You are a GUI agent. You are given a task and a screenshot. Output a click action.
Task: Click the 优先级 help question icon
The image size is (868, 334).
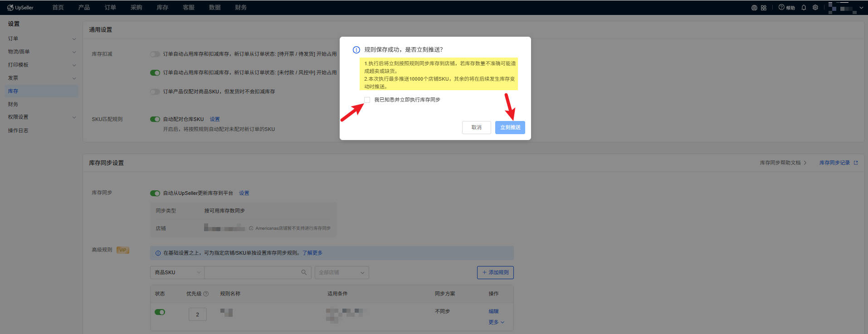click(206, 294)
